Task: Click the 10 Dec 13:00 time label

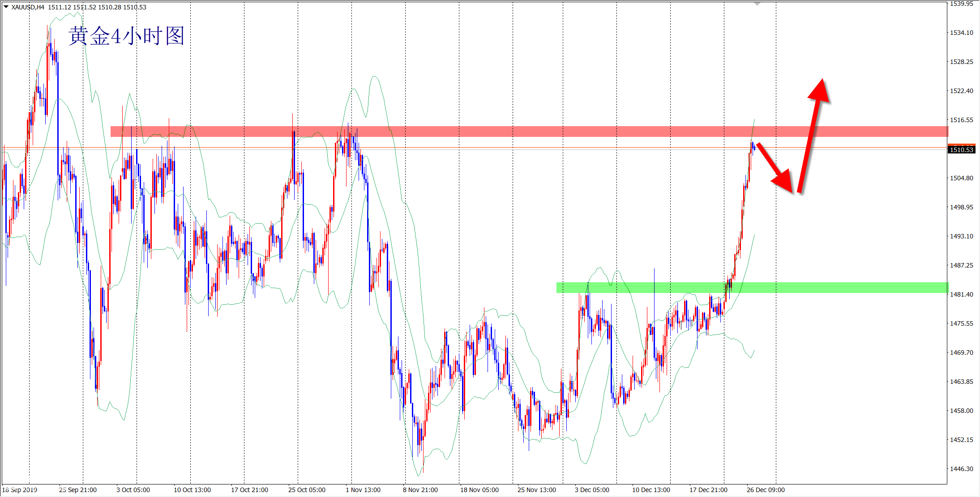Action: pyautogui.click(x=651, y=490)
